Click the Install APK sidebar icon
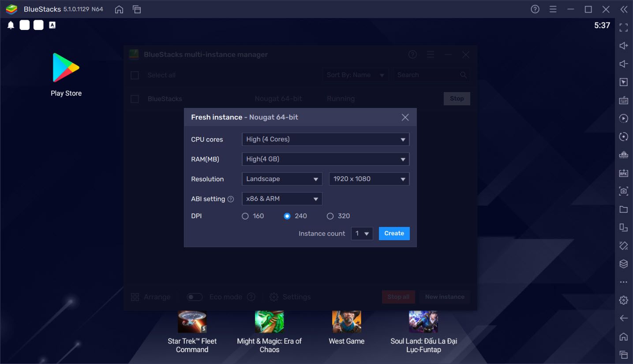 click(623, 173)
